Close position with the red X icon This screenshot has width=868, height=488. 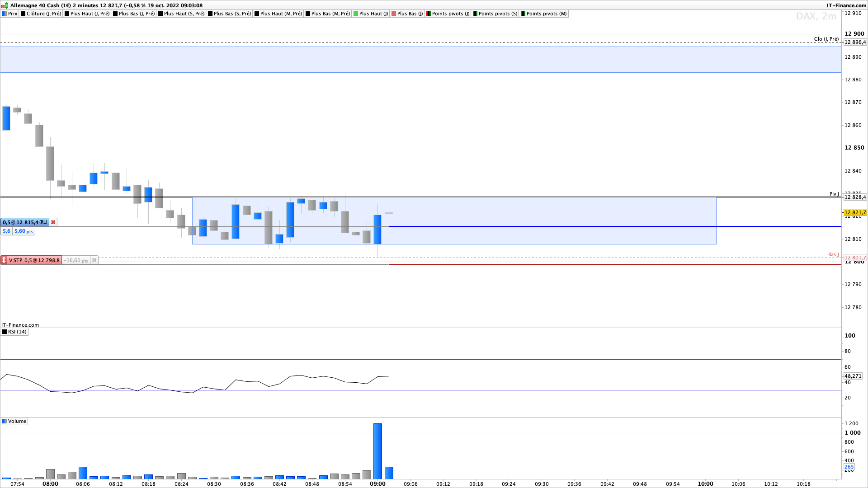point(53,222)
